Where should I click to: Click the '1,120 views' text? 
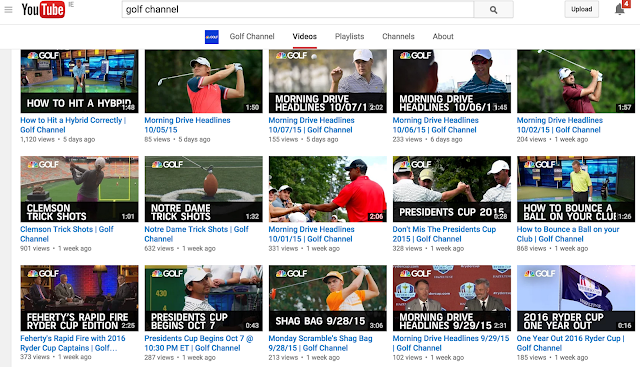coord(37,140)
